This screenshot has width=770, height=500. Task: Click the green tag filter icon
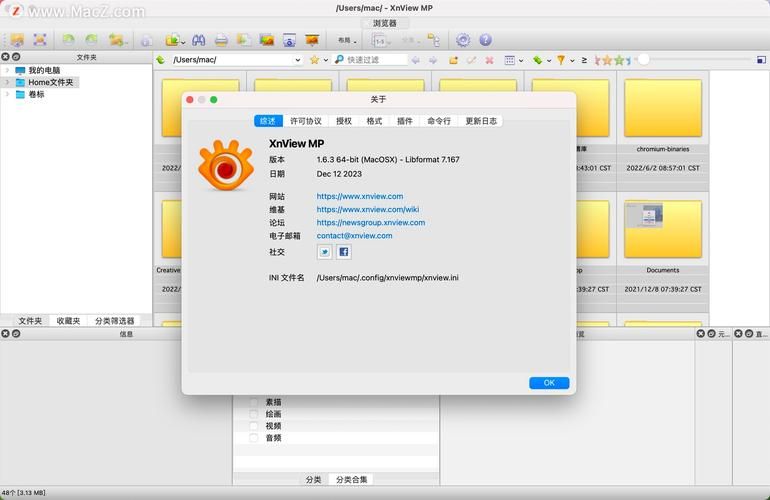coord(538,60)
